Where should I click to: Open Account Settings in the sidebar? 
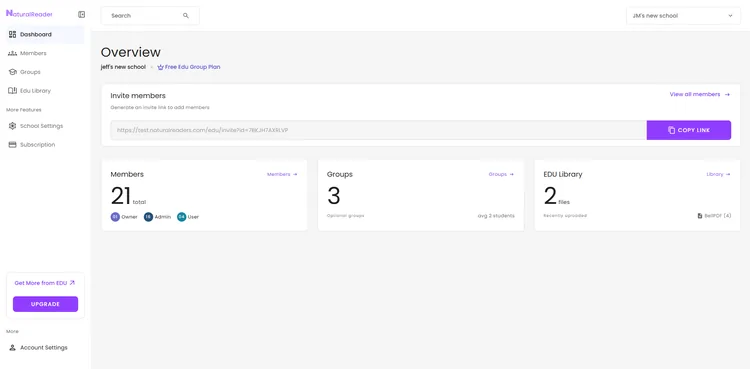[x=45, y=347]
